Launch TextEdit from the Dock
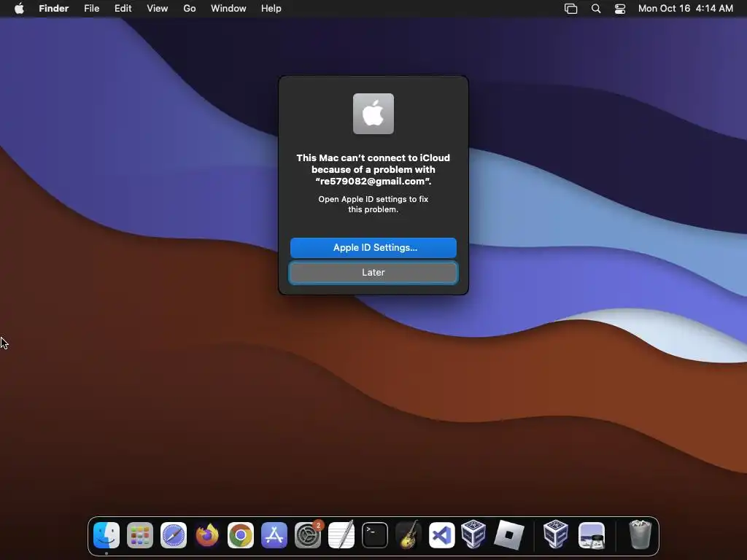The width and height of the screenshot is (747, 560). pos(341,535)
